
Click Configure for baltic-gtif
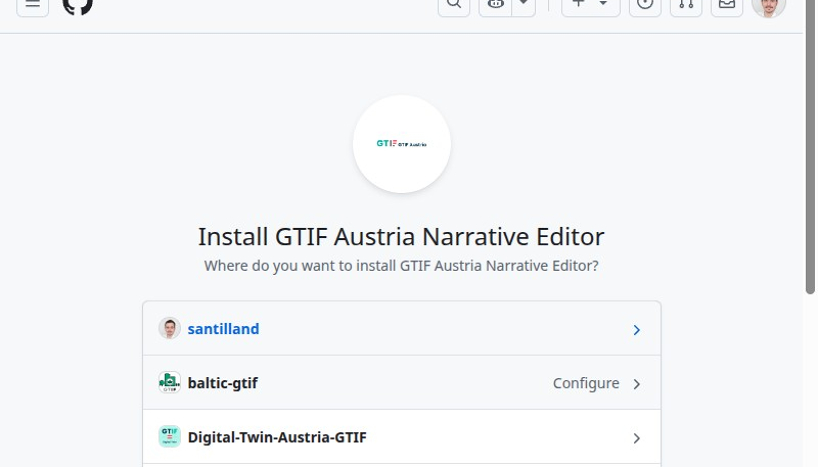(586, 383)
